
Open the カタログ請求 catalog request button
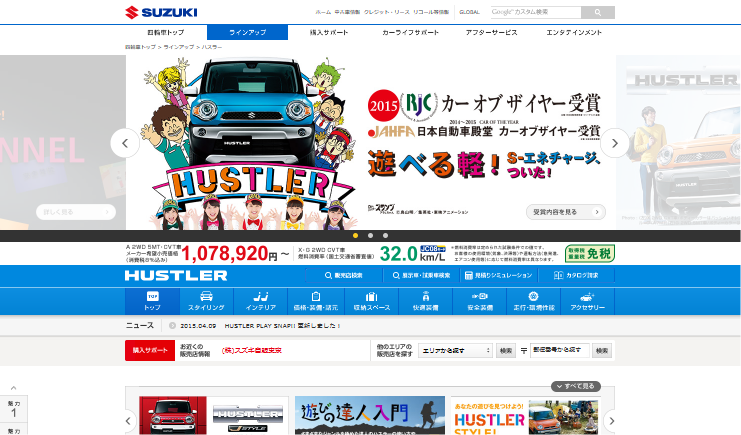[576, 275]
